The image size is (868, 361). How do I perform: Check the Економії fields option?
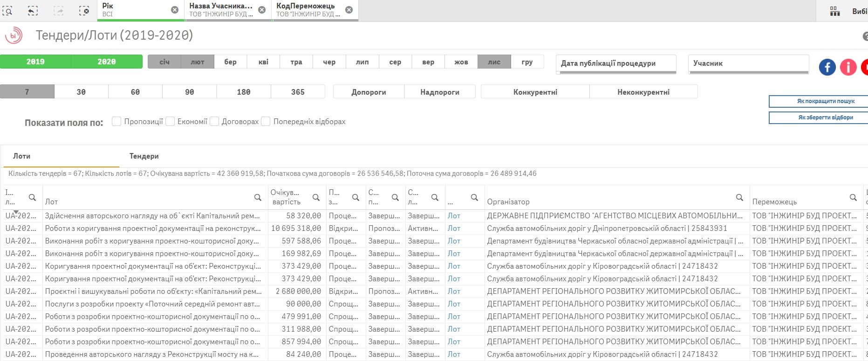click(170, 122)
